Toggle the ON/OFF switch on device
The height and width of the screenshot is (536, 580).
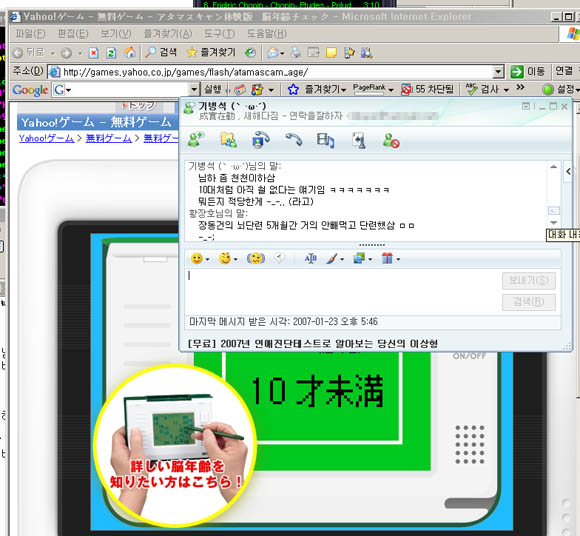(x=469, y=356)
